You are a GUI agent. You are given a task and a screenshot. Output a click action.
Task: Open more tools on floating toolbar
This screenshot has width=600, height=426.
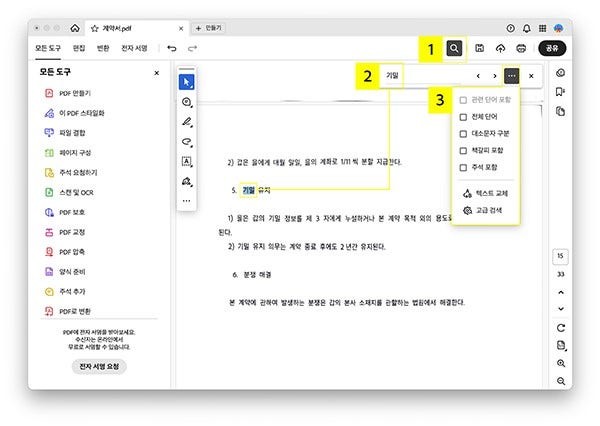(186, 201)
